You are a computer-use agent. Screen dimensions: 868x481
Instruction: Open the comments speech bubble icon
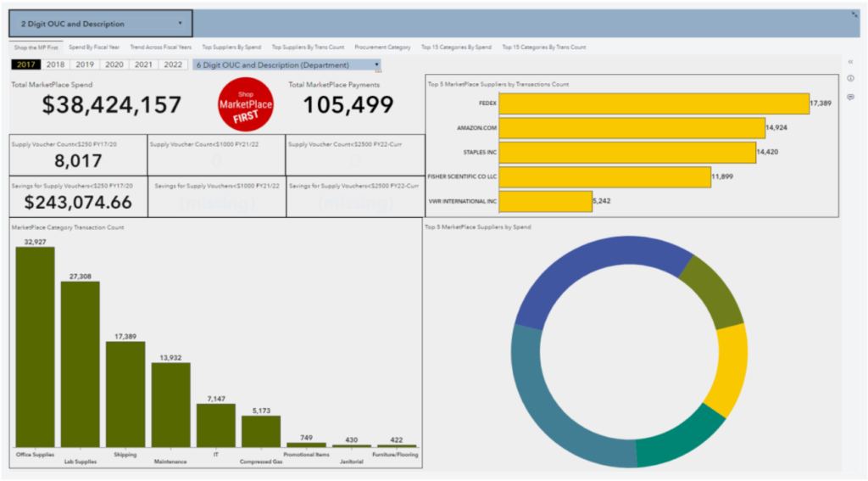click(x=850, y=97)
